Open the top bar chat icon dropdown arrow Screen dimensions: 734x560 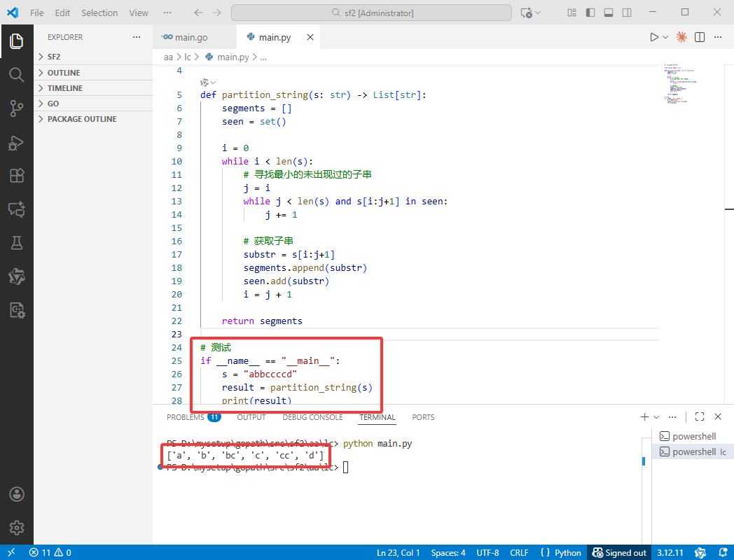(538, 13)
